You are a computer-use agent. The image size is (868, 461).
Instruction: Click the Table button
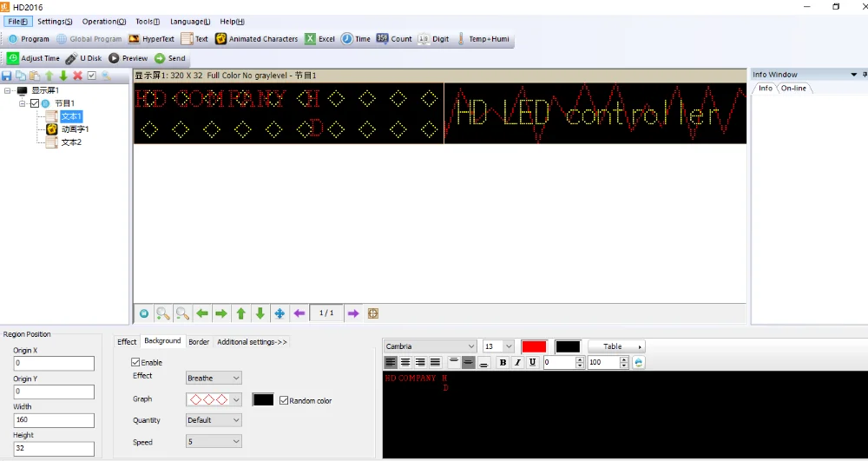pos(615,346)
